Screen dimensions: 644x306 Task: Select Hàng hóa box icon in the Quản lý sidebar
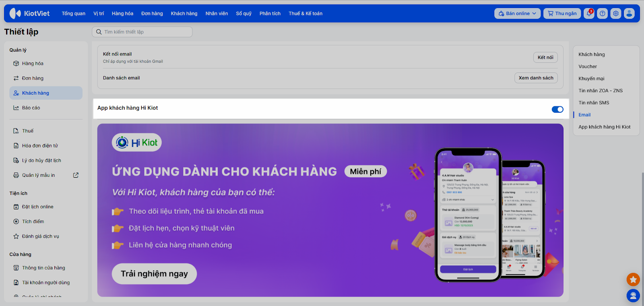[16, 64]
